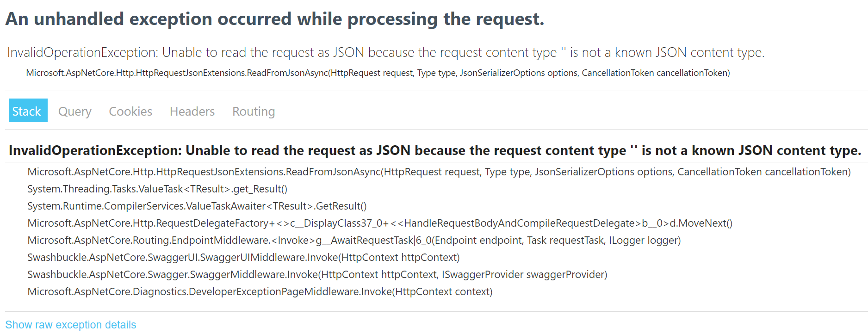The width and height of the screenshot is (868, 334).
Task: Click the ReadFromJsonAsync line under summary message
Action: 377,73
